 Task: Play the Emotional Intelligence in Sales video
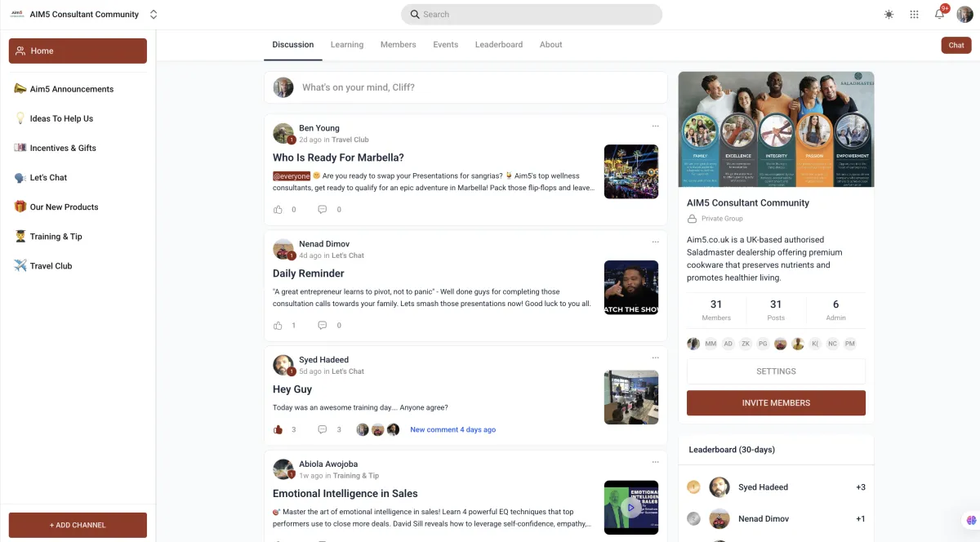[x=631, y=508]
